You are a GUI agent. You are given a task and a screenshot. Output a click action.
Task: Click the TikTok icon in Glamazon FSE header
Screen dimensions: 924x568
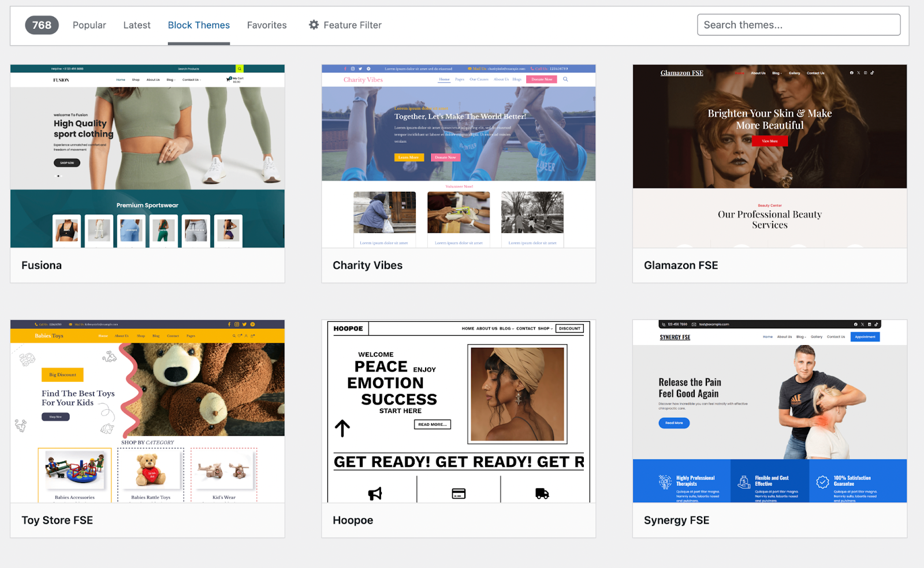(872, 73)
